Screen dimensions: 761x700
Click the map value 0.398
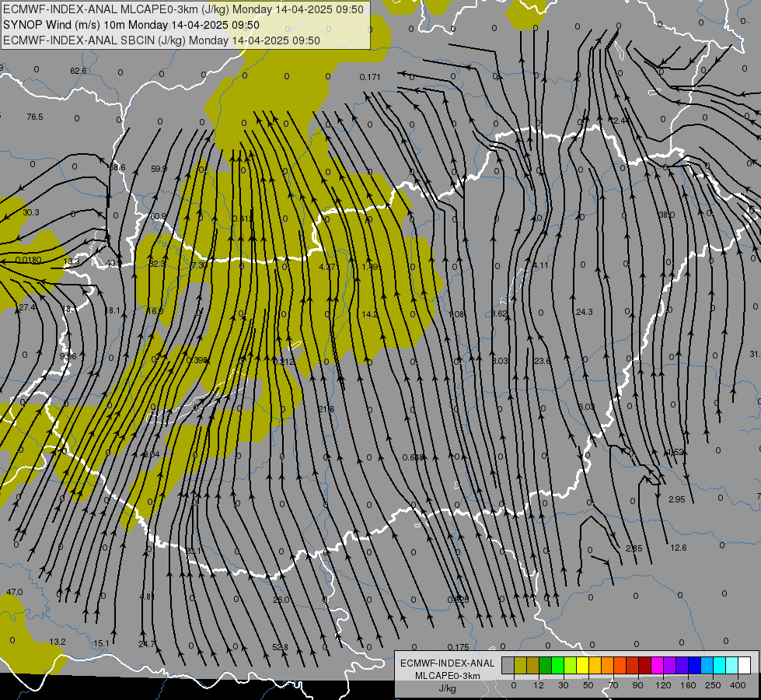tap(197, 360)
